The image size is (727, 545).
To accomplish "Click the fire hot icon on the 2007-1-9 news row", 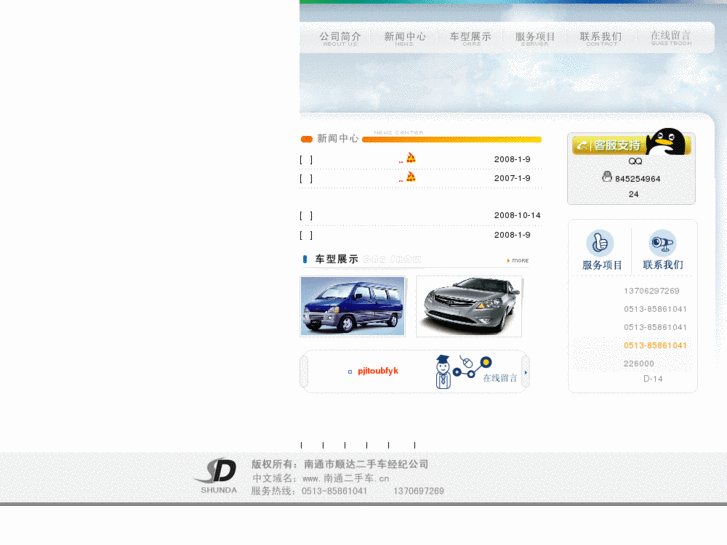I will pos(411,177).
